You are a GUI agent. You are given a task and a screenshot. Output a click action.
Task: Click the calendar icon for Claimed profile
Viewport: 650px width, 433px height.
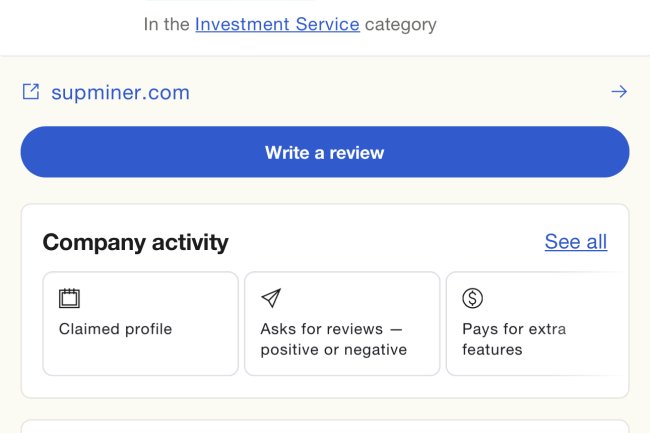point(69,298)
